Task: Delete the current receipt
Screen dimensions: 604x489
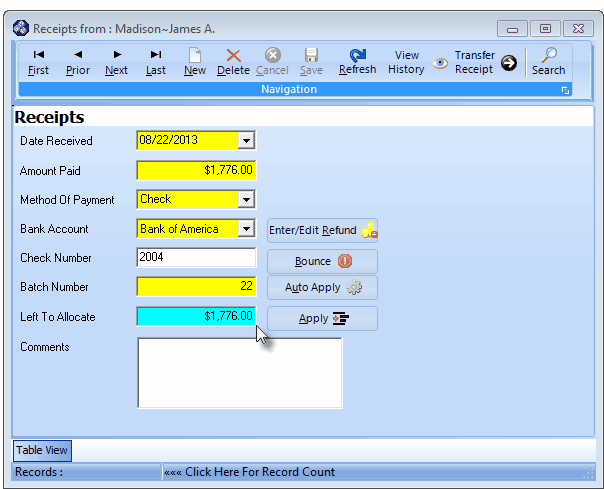Action: pos(233,62)
